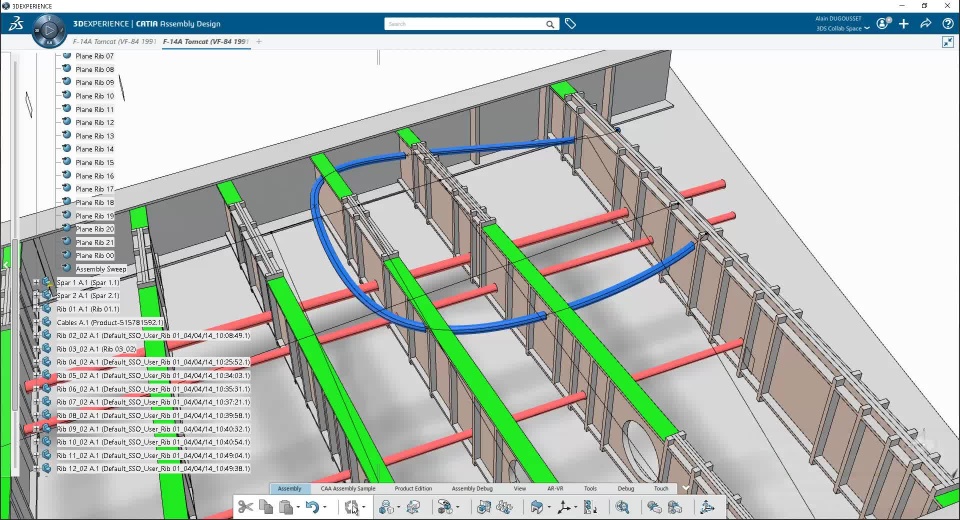
Task: Select Rib 09_02 A.1 tree row
Action: pyautogui.click(x=153, y=429)
